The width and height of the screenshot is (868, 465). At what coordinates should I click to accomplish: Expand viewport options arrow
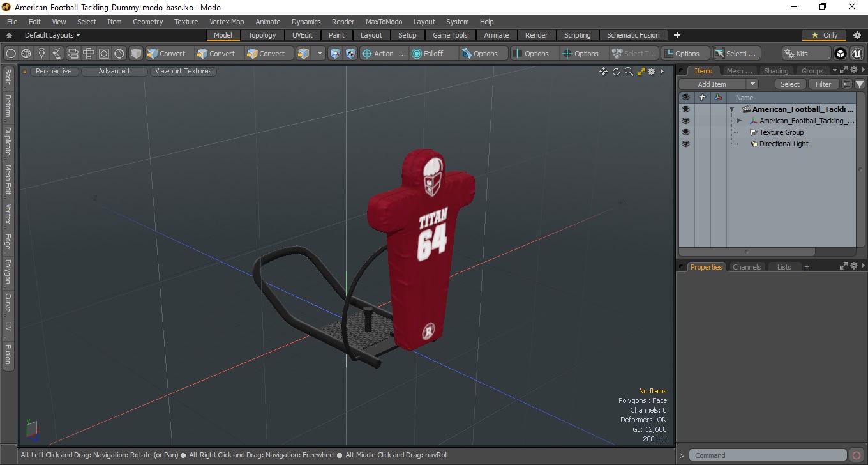(662, 72)
